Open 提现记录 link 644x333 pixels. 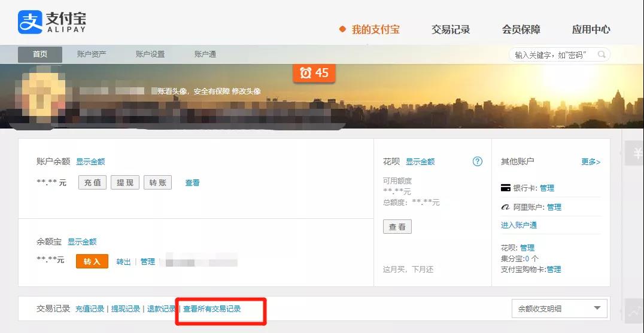pyautogui.click(x=126, y=309)
